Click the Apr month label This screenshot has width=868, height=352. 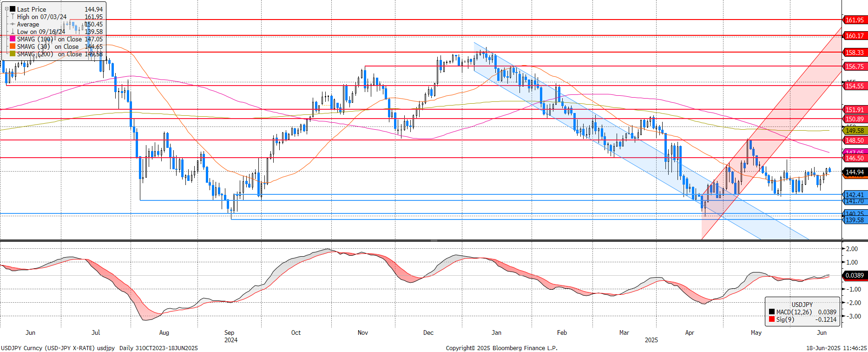click(690, 332)
